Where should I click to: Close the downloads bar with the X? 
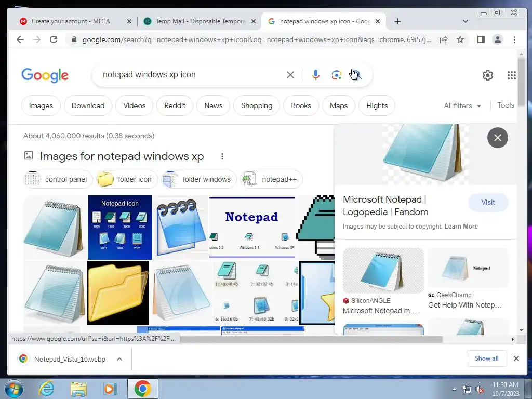(x=516, y=358)
